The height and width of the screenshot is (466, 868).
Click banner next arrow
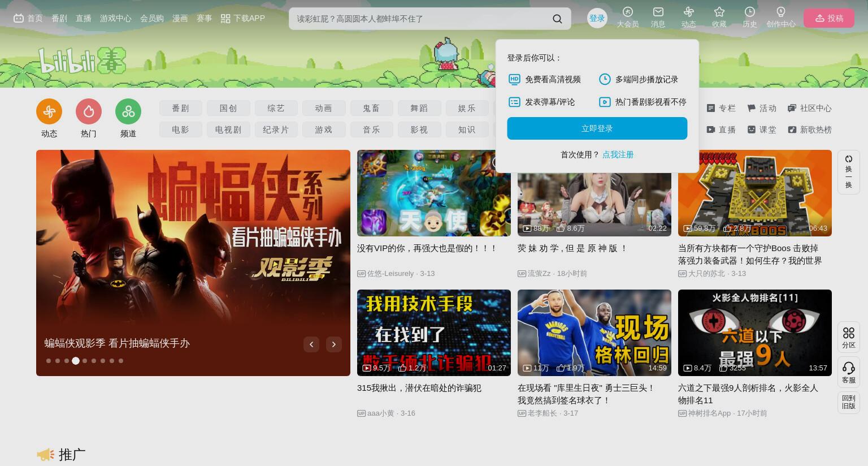tap(334, 344)
